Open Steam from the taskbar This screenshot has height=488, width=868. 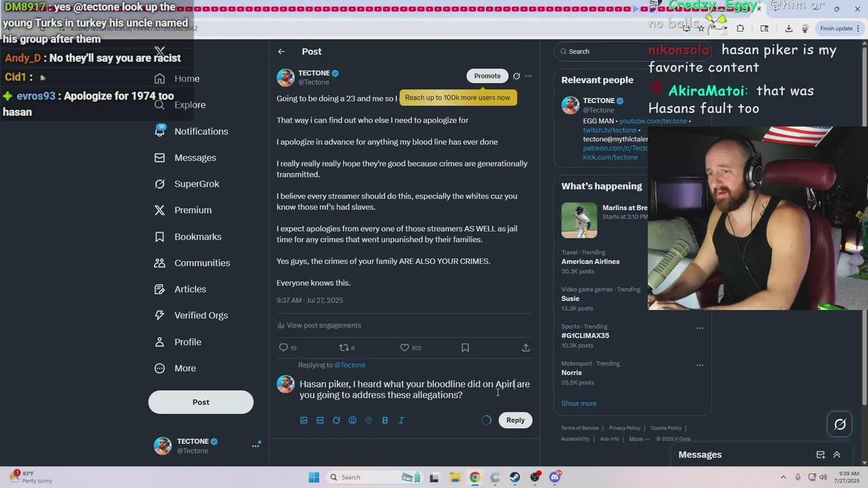point(515,477)
